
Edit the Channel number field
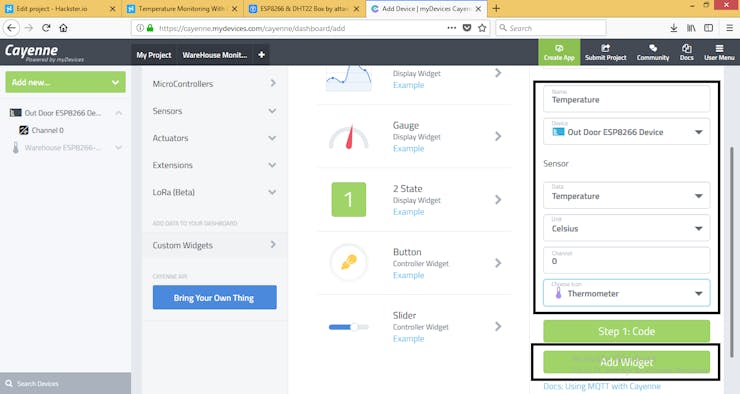point(626,260)
